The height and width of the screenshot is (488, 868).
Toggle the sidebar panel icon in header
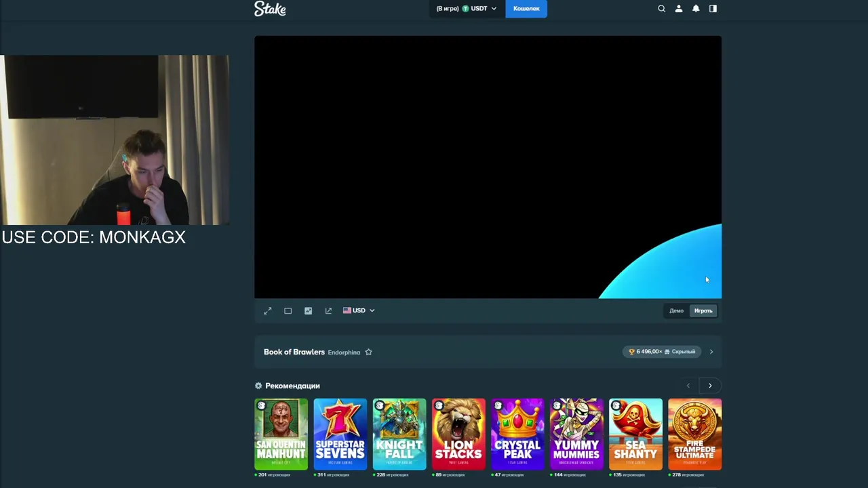point(713,9)
